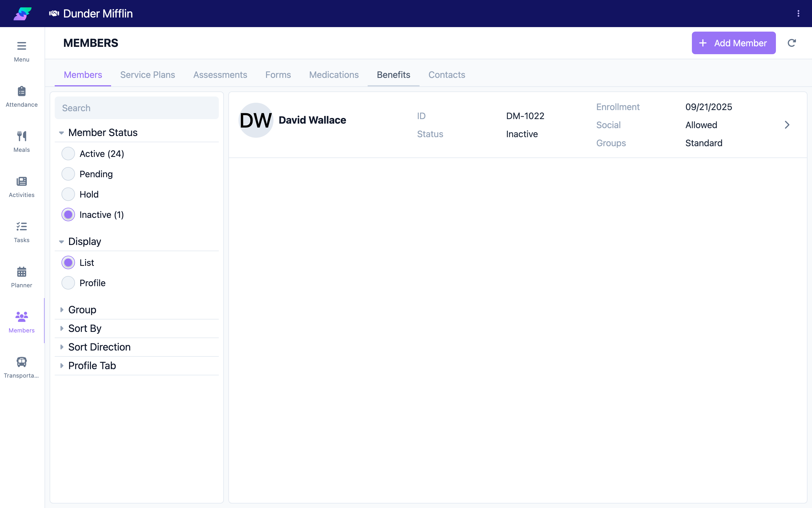Open the three-dot options menu
The image size is (812, 508).
click(798, 14)
